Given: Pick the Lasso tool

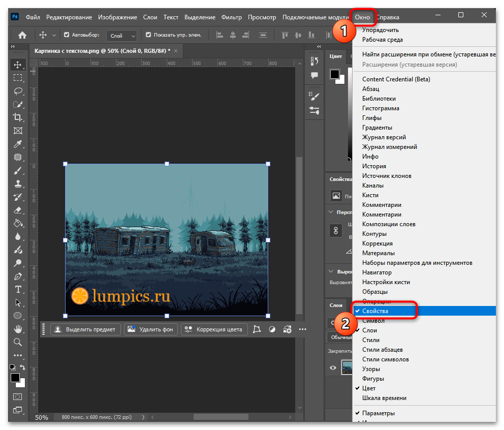Looking at the screenshot, I should pos(18,91).
